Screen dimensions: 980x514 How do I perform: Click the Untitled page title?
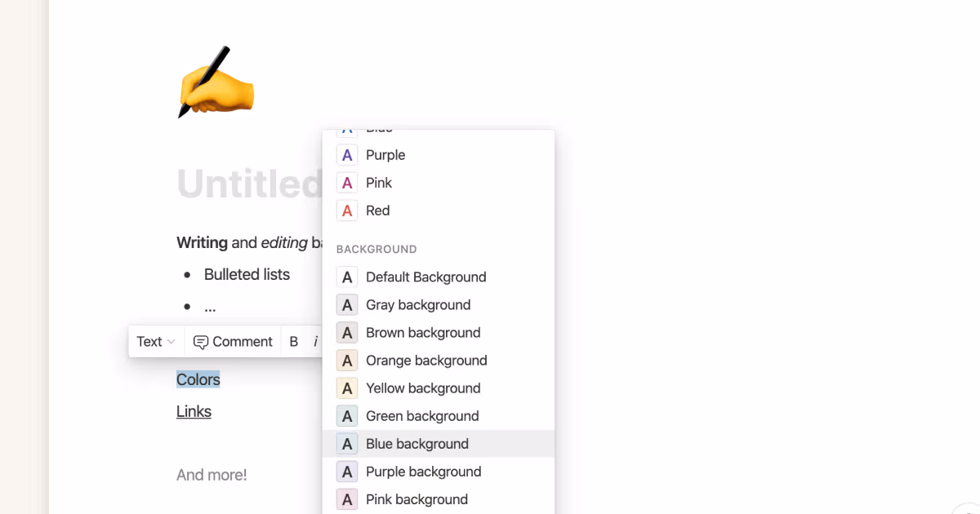(245, 185)
